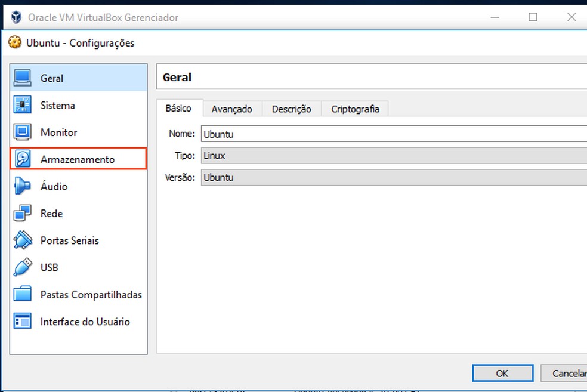Select the Sistema label in the sidebar
Viewport: 587px width, 392px height.
coord(58,105)
